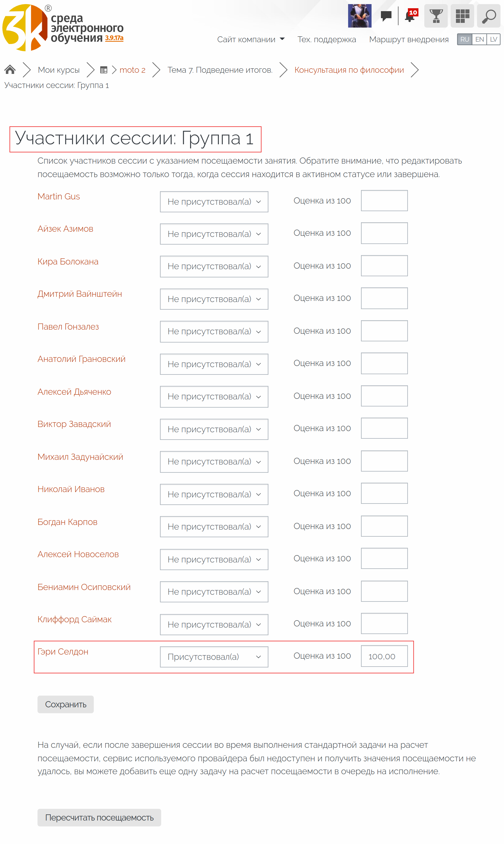Open attendance dropdown for Гэри Селдон
Viewport: 504px width, 844px height.
(214, 657)
